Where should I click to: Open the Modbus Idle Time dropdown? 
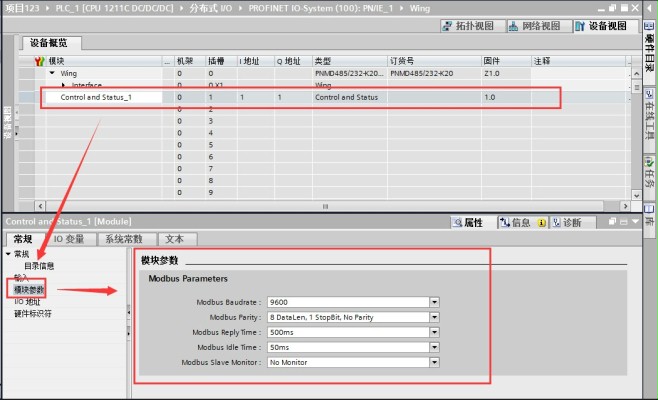[x=434, y=348]
